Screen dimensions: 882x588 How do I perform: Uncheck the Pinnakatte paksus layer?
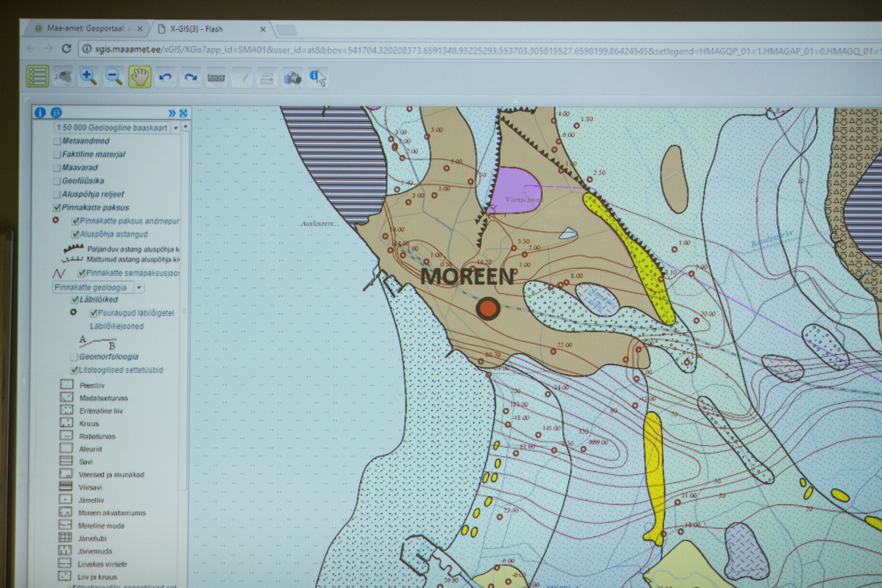click(x=57, y=207)
